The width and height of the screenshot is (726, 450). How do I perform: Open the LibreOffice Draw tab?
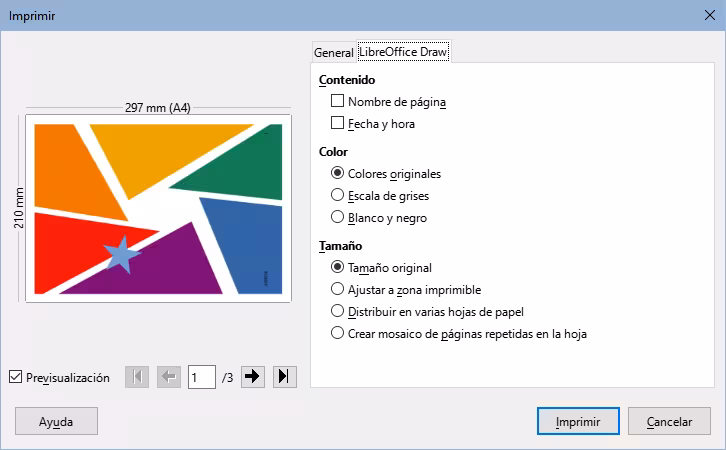click(403, 51)
